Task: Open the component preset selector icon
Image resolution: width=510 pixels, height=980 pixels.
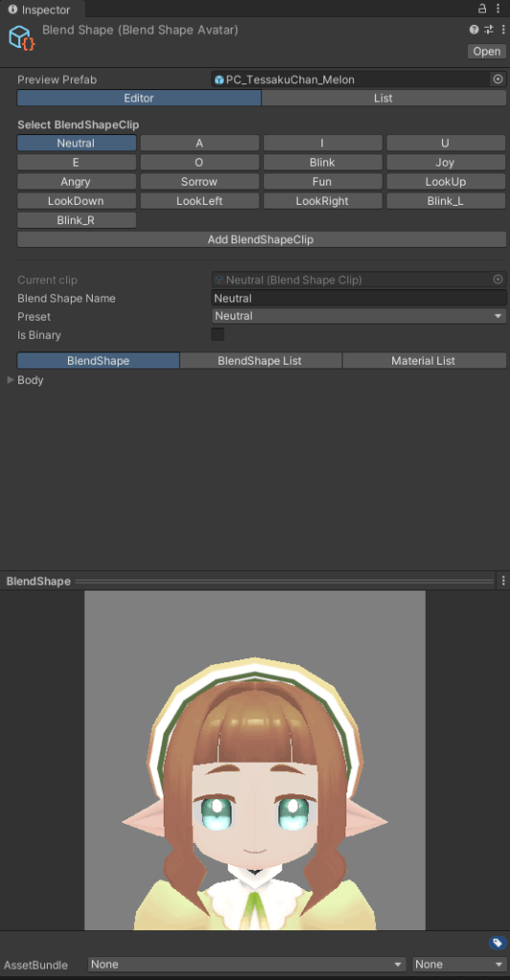Action: (x=489, y=30)
